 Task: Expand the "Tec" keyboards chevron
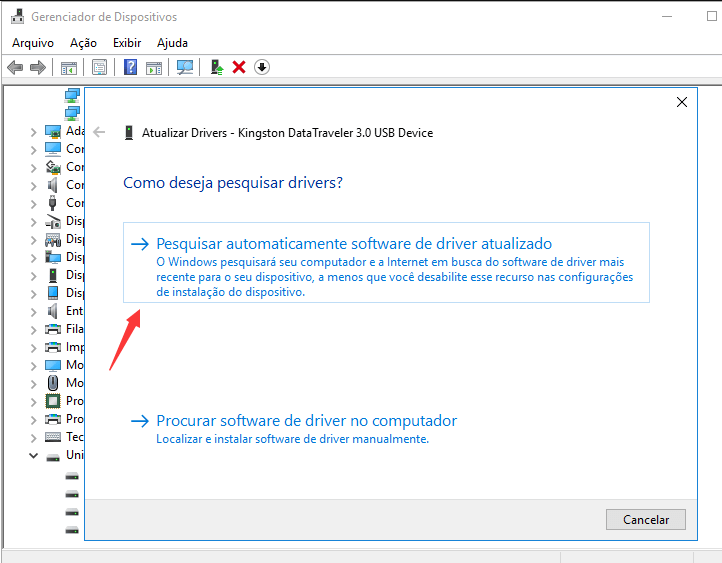point(33,438)
